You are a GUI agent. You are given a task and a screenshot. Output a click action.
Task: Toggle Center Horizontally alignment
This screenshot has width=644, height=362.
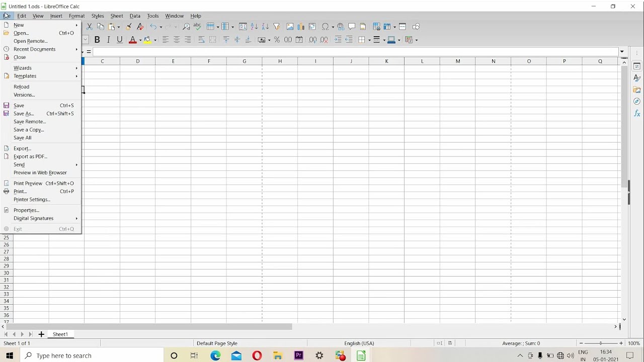[177, 40]
